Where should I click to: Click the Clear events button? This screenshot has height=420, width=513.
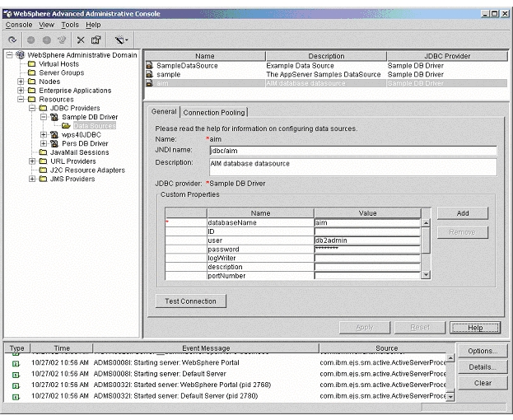tap(483, 383)
